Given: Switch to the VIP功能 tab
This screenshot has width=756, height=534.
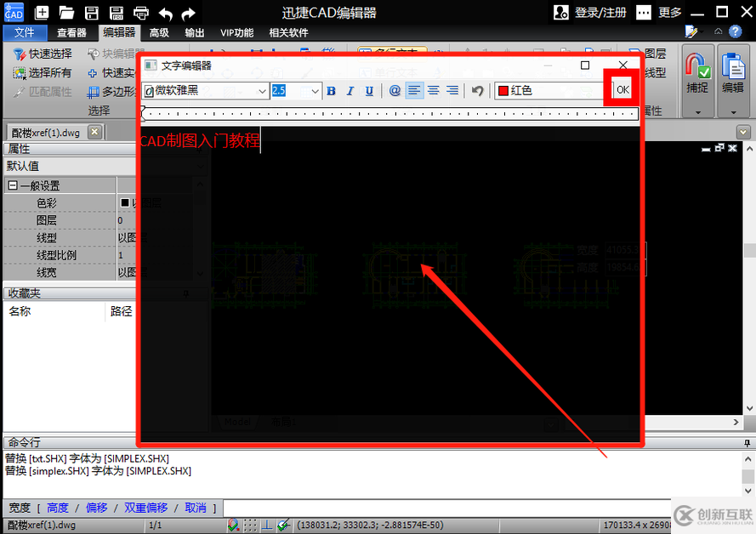Looking at the screenshot, I should tap(236, 33).
